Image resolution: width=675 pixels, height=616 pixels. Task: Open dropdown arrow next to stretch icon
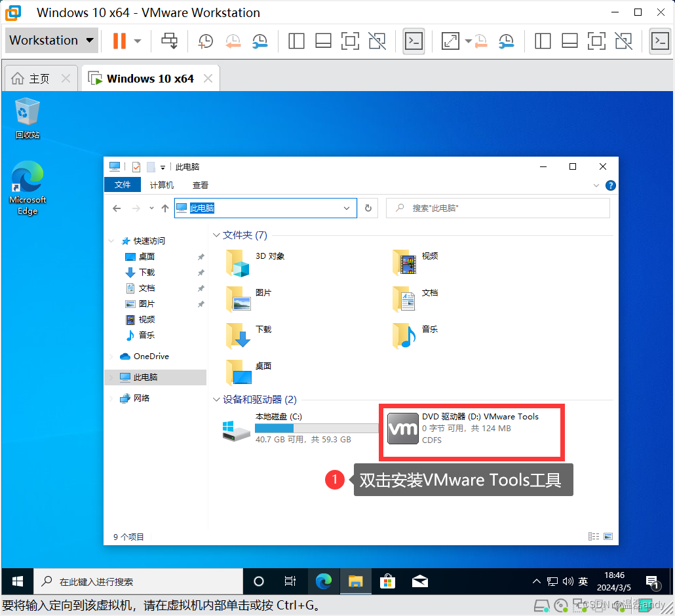(x=469, y=41)
